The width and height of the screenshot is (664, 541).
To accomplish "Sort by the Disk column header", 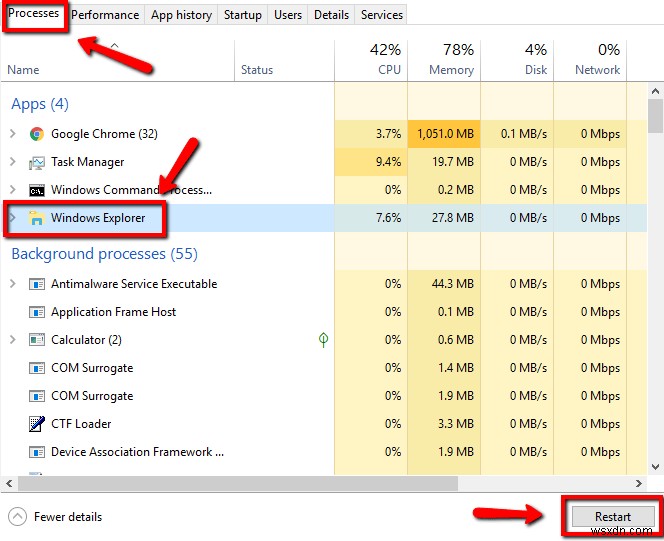I will point(517,60).
